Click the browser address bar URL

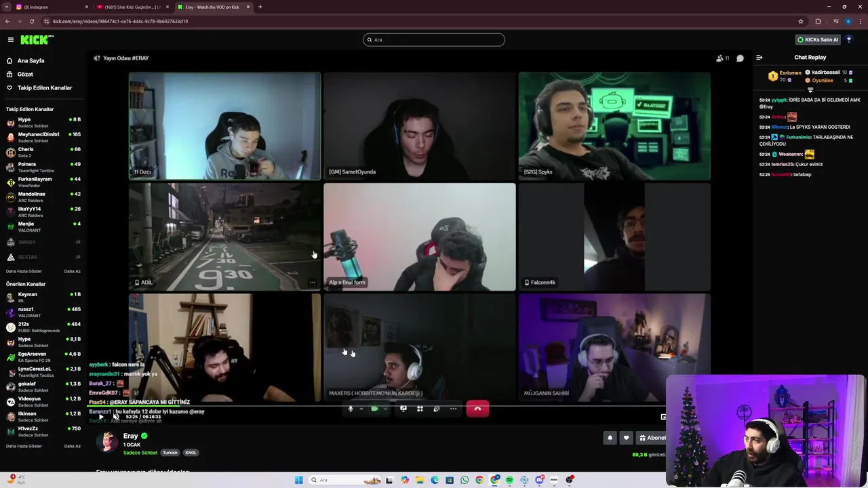120,21
